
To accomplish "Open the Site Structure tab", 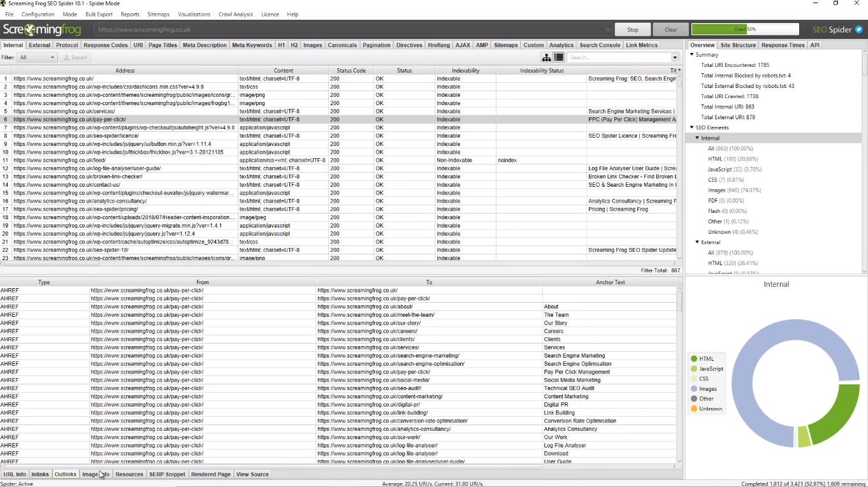I will [738, 45].
